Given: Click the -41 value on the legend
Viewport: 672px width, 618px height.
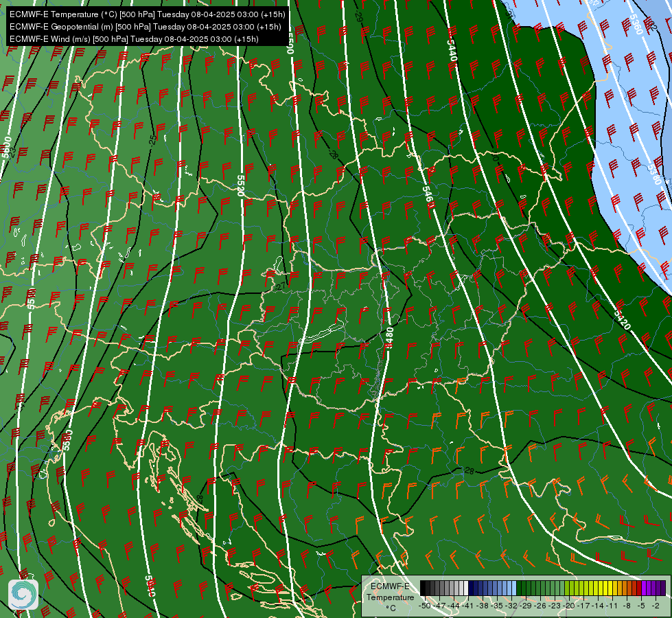Looking at the screenshot, I should [468, 606].
